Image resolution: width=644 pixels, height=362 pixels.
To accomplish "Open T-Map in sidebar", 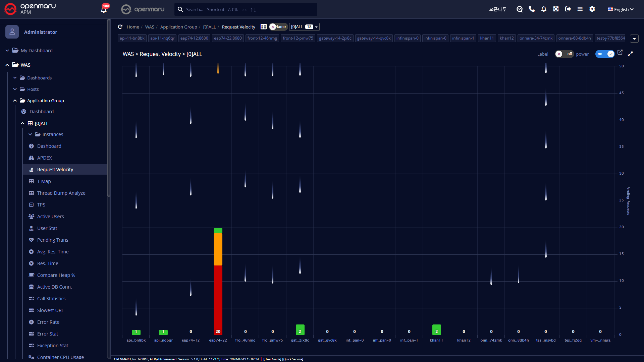I will click(44, 181).
